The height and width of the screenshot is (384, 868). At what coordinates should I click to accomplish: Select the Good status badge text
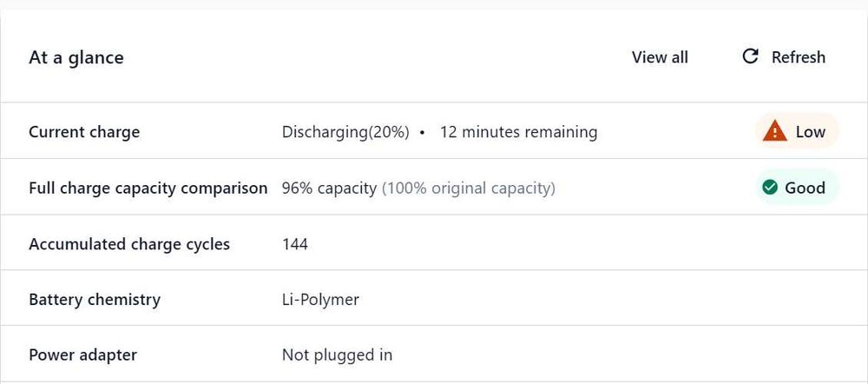[806, 188]
